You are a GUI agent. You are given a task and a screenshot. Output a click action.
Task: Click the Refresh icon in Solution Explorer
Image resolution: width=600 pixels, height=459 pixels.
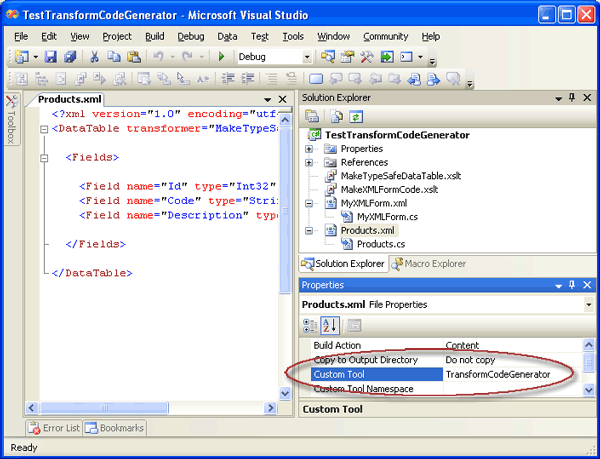[354, 116]
